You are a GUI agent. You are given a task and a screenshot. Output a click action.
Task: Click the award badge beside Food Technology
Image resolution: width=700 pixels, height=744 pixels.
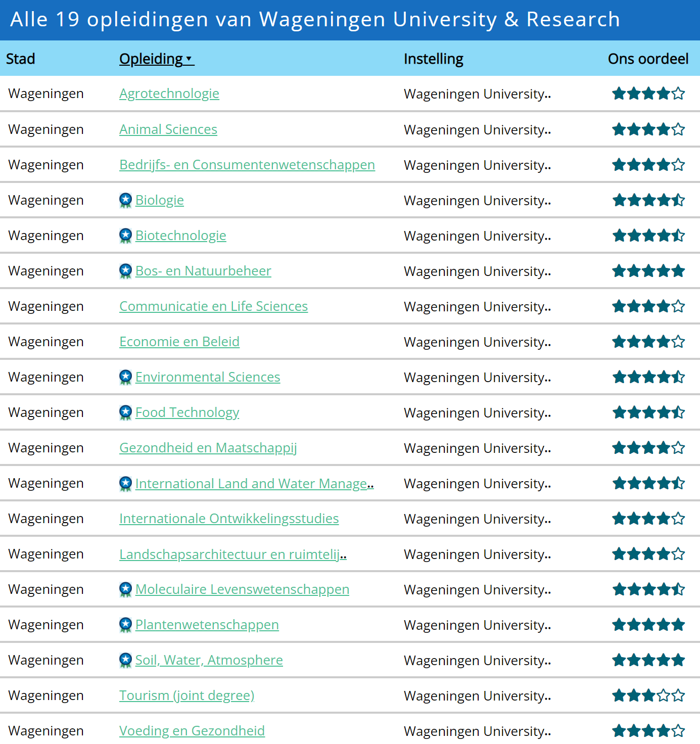[125, 413]
